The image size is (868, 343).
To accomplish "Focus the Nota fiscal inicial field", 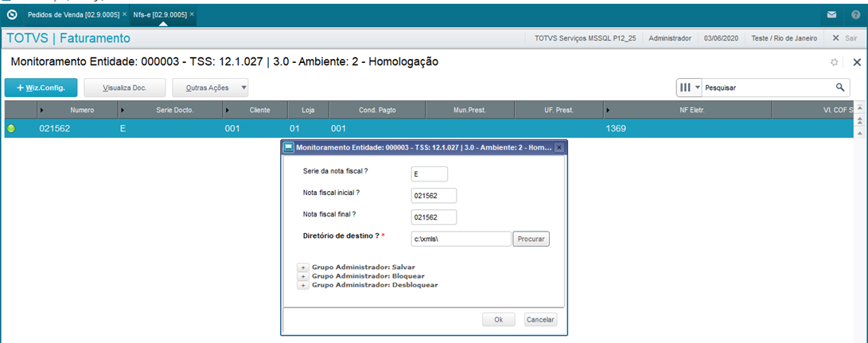I will [x=434, y=196].
